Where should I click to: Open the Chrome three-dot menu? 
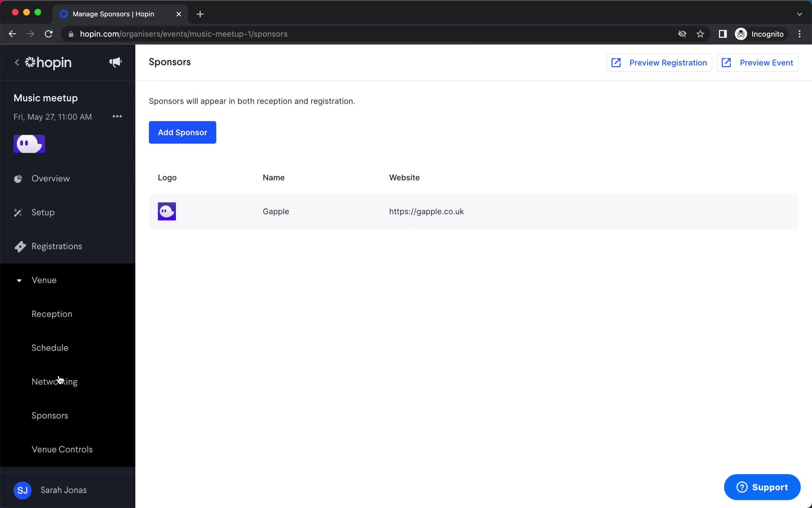799,34
